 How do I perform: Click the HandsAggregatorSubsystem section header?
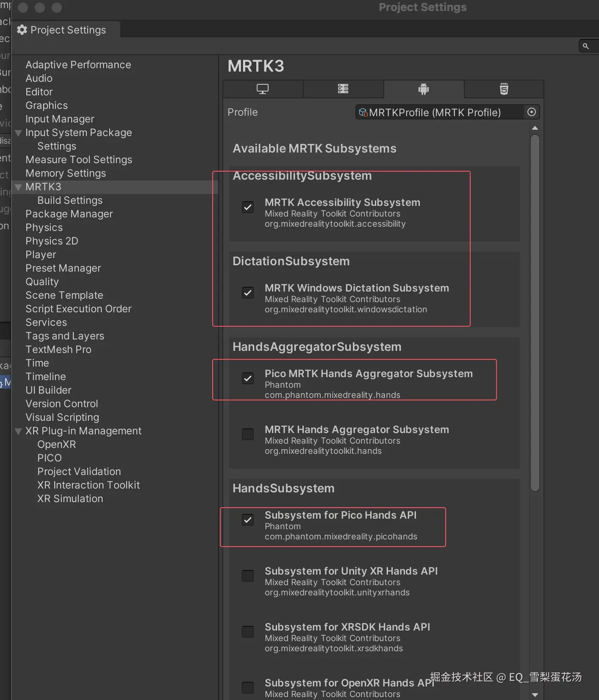317,347
